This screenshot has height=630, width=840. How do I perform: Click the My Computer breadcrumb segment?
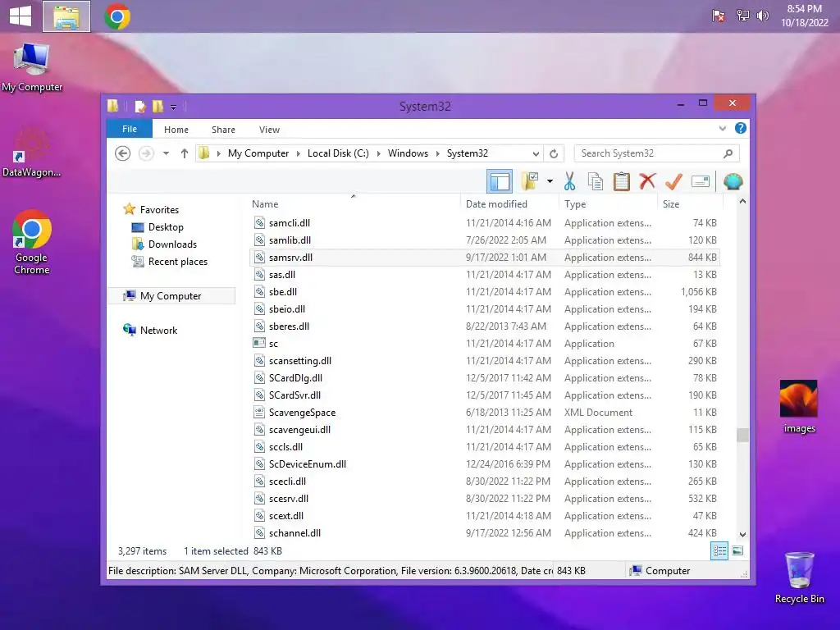pyautogui.click(x=258, y=153)
